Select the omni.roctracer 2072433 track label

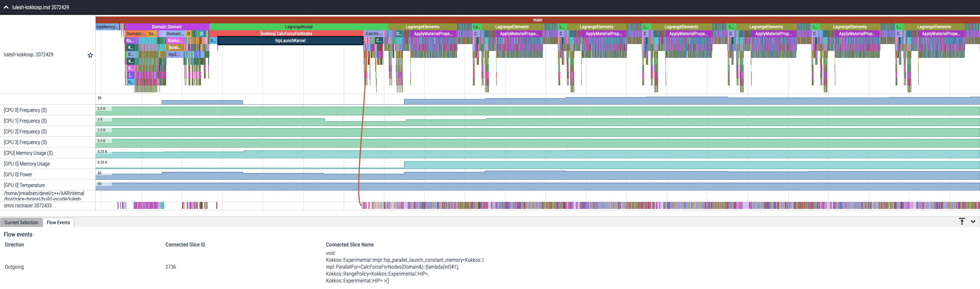pos(28,206)
